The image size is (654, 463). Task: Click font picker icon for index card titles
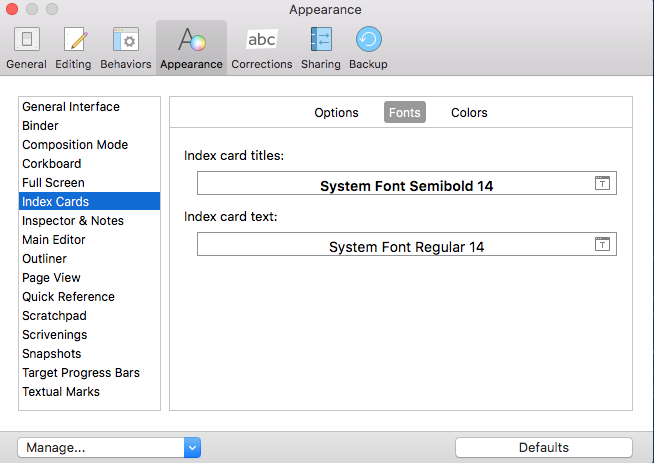click(602, 183)
